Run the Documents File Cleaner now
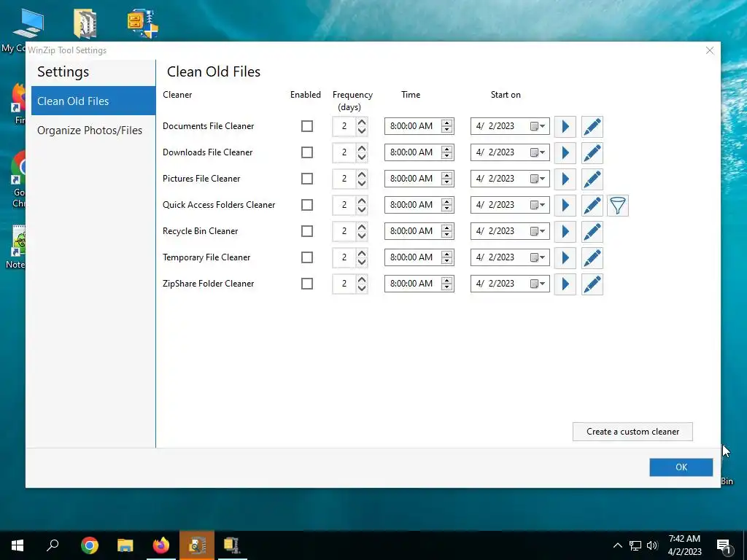Image resolution: width=747 pixels, height=560 pixels. click(x=565, y=127)
